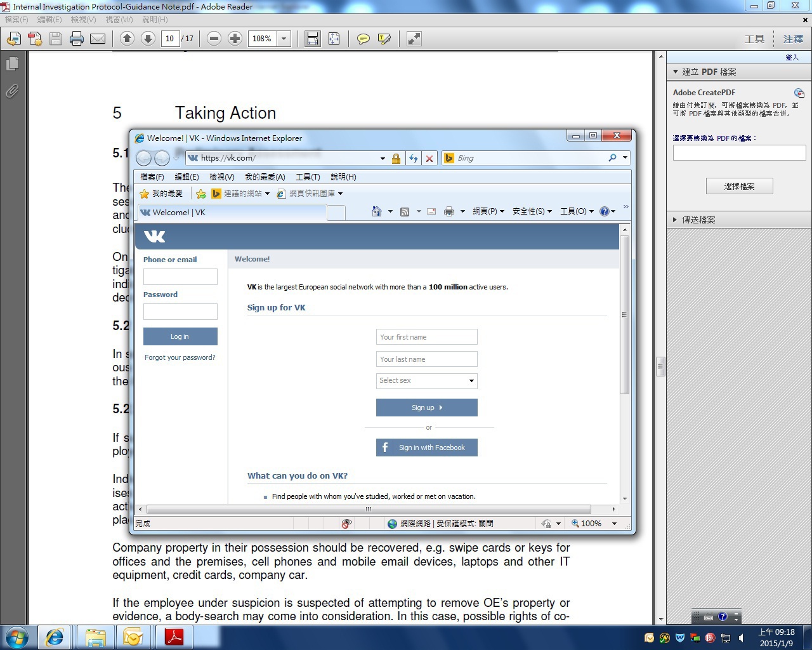Expand the 傳送檔案 section

[x=675, y=220]
